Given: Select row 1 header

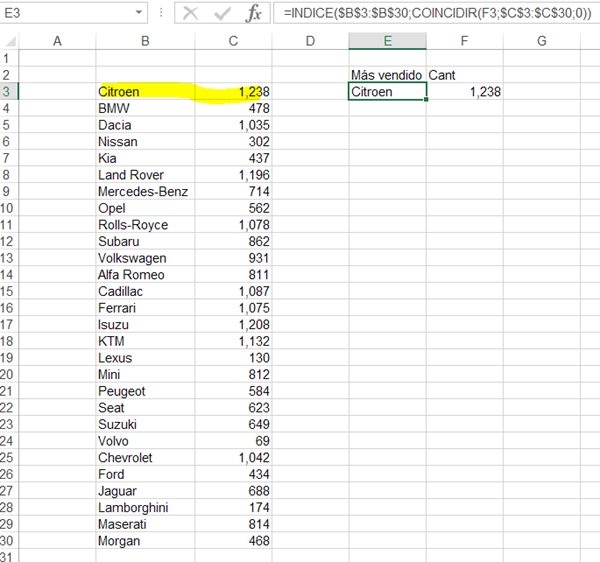Looking at the screenshot, I should (x=8, y=58).
